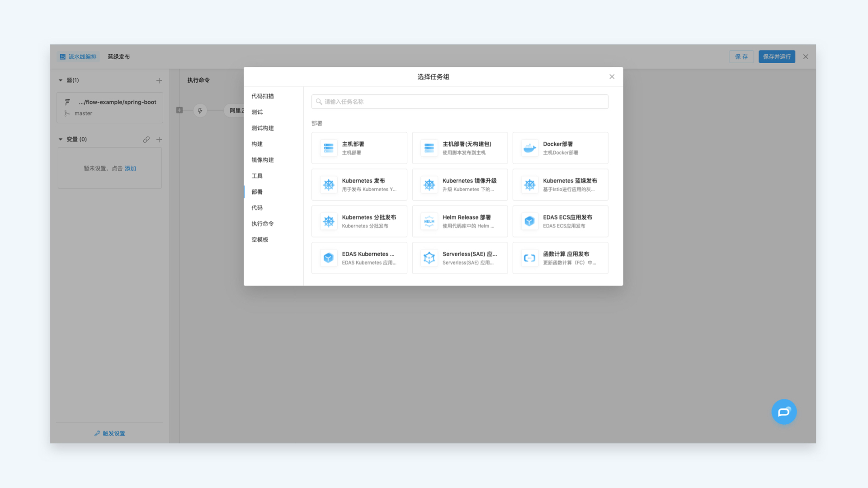Click the lightning trigger node icon
The width and height of the screenshot is (868, 488).
[200, 110]
